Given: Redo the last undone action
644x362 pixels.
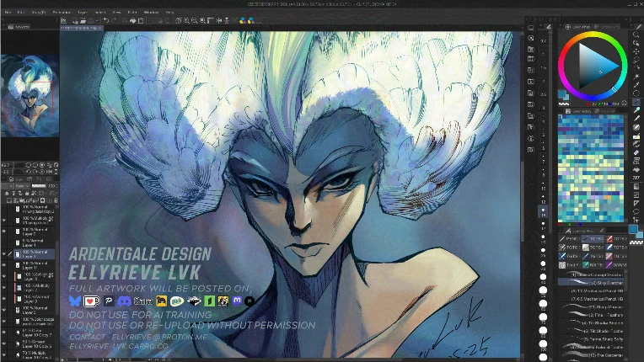Looking at the screenshot, I should 114,20.
